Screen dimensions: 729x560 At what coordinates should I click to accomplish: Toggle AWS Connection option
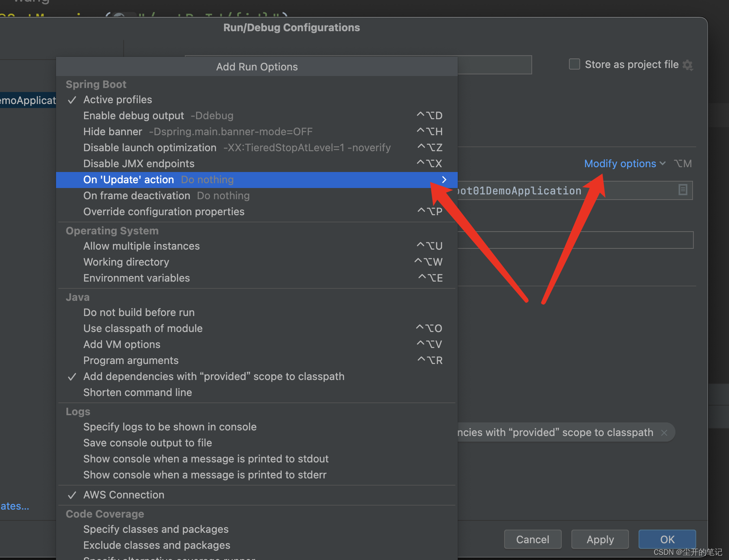(257, 495)
